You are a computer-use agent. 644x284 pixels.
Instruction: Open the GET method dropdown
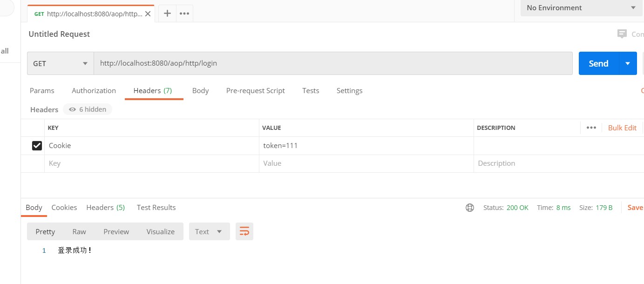[61, 63]
